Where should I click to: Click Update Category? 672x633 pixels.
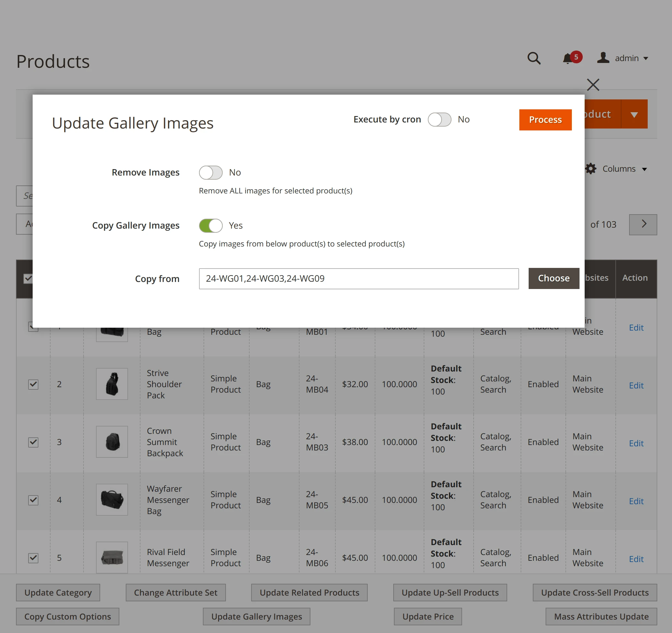(x=58, y=592)
